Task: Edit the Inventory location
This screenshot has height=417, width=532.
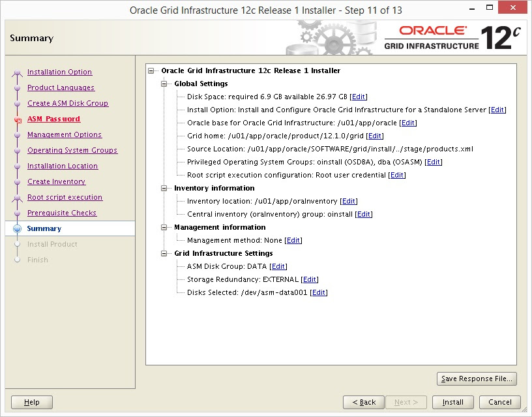Action: click(x=349, y=202)
